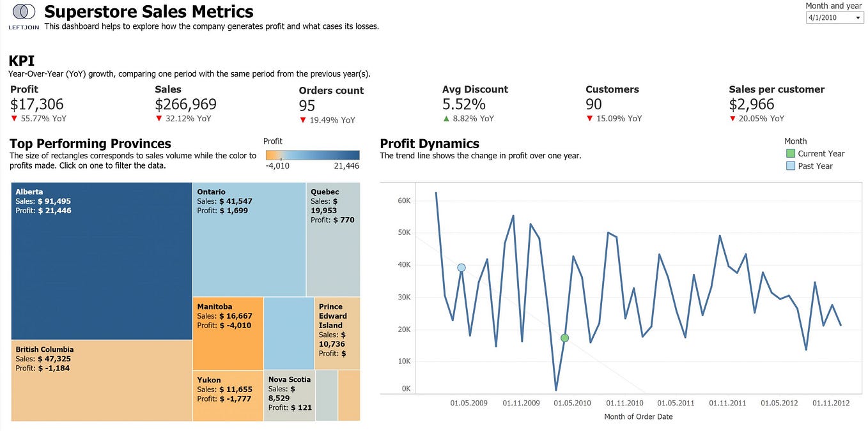Click the red YoY arrow under Customers
The image size is (868, 431).
pos(589,118)
